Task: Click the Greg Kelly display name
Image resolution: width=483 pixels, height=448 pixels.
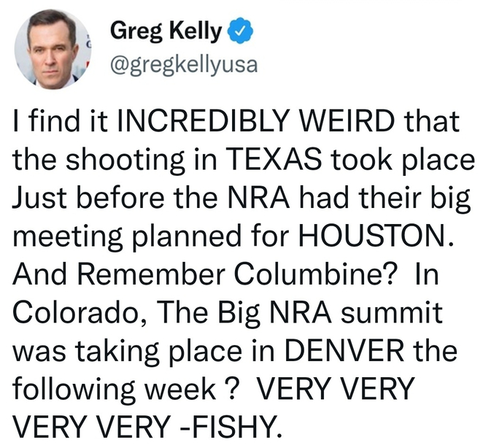Action: [x=166, y=32]
